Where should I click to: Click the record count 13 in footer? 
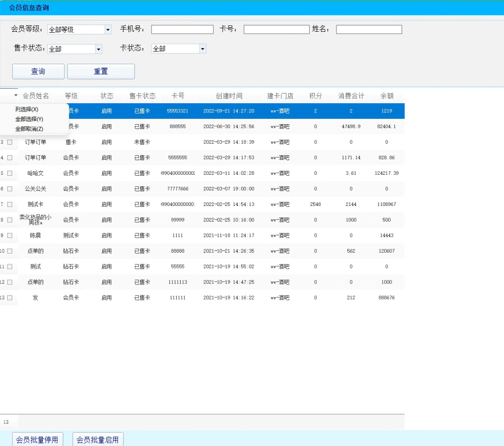pyautogui.click(x=6, y=422)
